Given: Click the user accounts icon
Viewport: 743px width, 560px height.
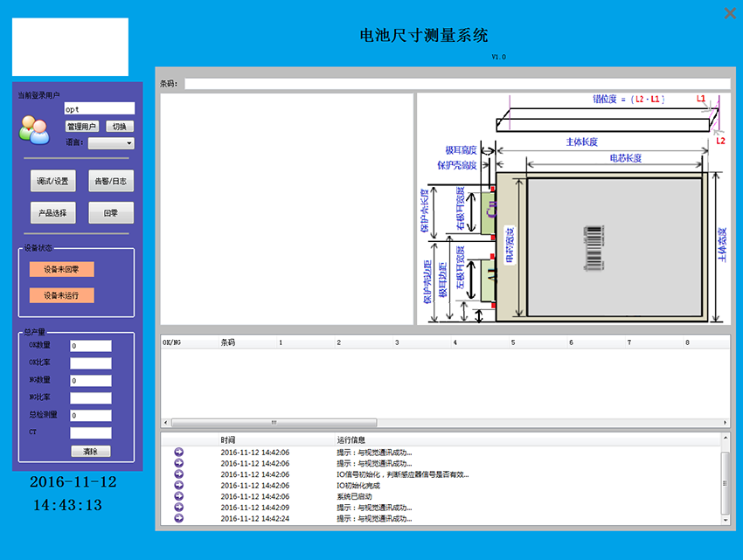Looking at the screenshot, I should [33, 129].
